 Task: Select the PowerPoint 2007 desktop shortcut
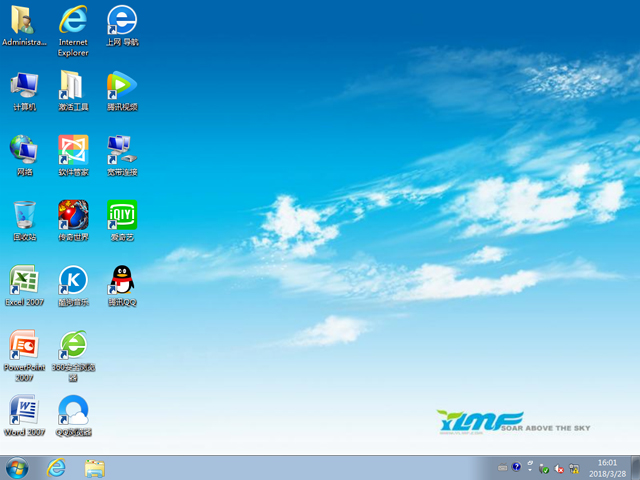[24, 345]
